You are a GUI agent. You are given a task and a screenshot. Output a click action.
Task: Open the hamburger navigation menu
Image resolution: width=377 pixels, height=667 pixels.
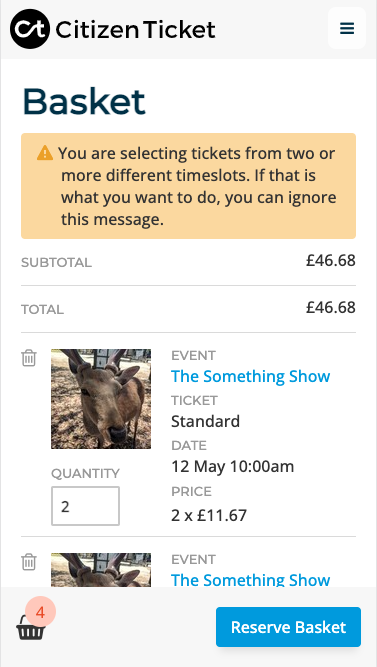(347, 28)
